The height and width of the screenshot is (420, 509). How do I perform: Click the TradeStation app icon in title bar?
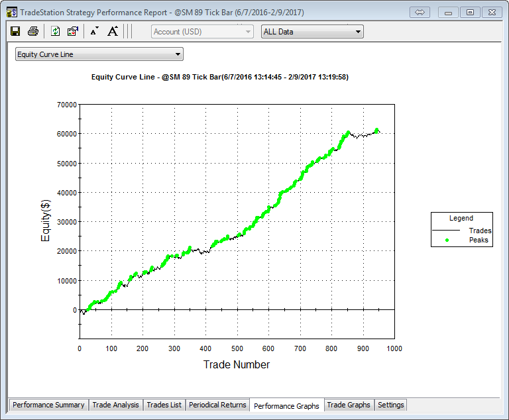tap(11, 12)
